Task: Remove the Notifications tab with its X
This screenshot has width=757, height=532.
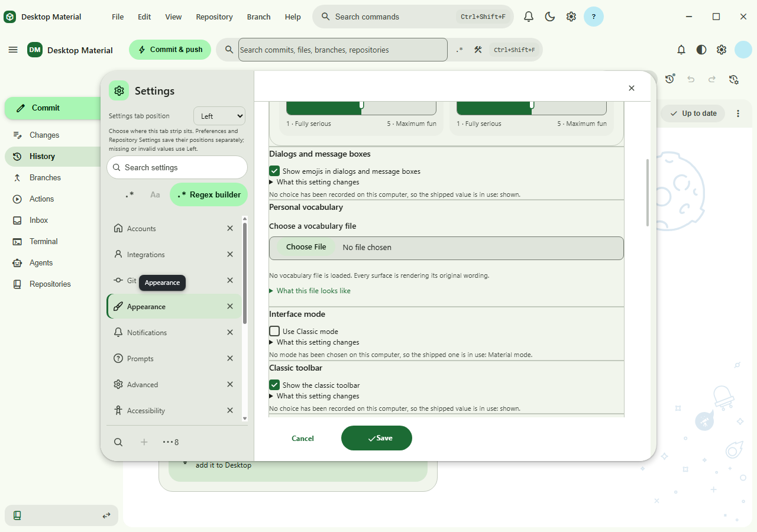Action: click(230, 332)
